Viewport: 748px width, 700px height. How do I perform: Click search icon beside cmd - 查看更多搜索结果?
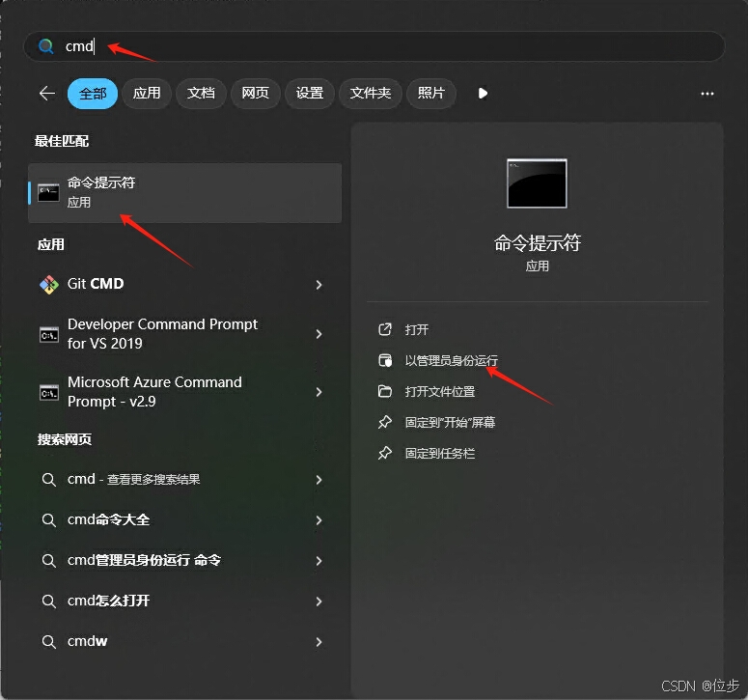click(x=48, y=479)
